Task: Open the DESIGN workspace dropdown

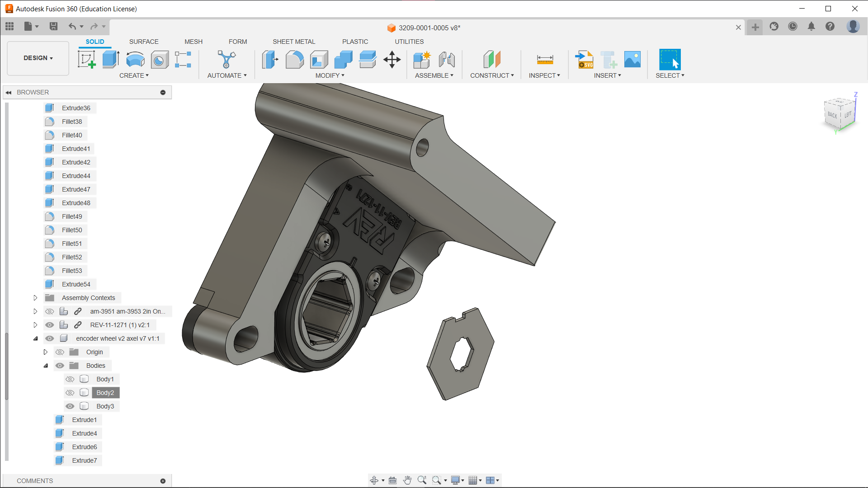Action: click(x=38, y=58)
